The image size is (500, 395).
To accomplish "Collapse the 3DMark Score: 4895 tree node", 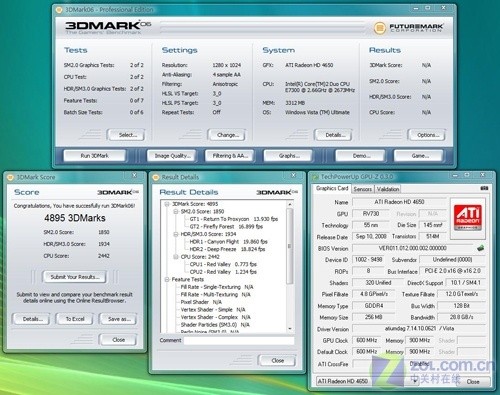I will click(x=167, y=204).
